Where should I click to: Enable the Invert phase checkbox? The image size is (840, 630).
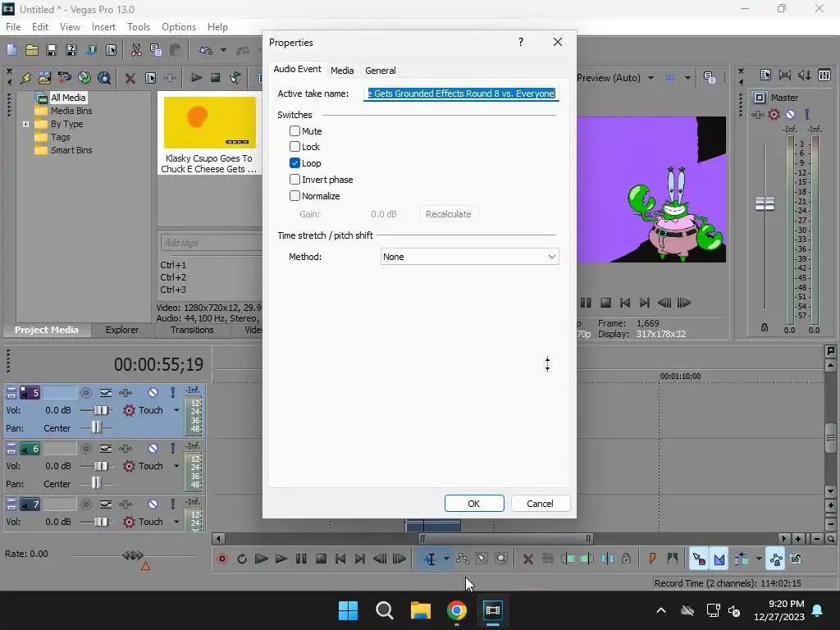294,180
